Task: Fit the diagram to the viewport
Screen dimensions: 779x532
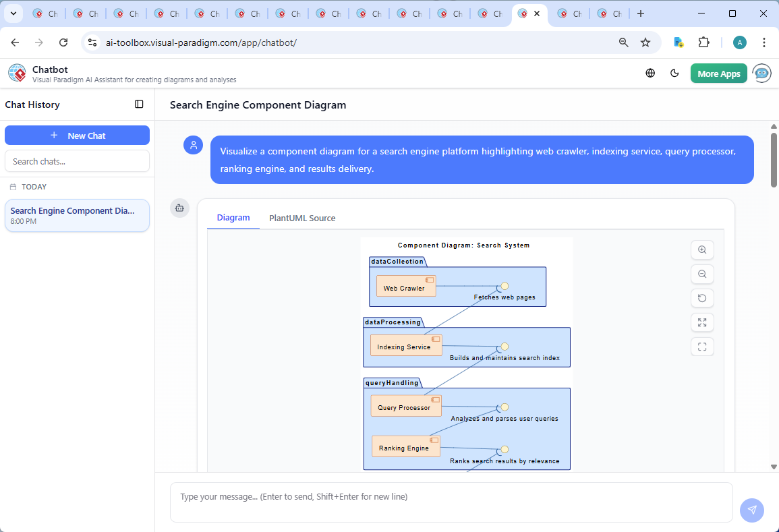Action: point(702,322)
